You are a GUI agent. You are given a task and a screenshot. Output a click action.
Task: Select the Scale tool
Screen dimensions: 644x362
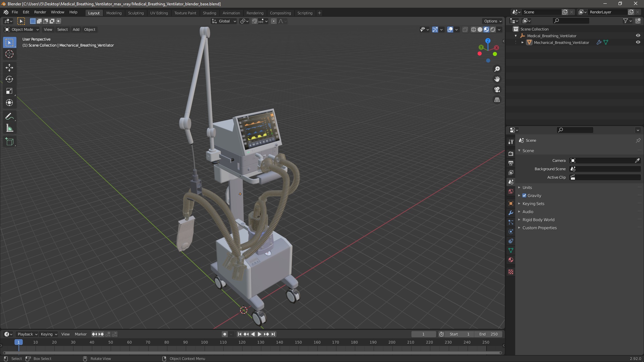coord(9,91)
